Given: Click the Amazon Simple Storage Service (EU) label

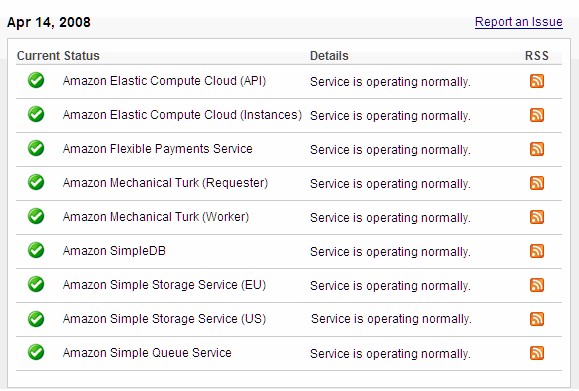Looking at the screenshot, I should pos(164,285).
